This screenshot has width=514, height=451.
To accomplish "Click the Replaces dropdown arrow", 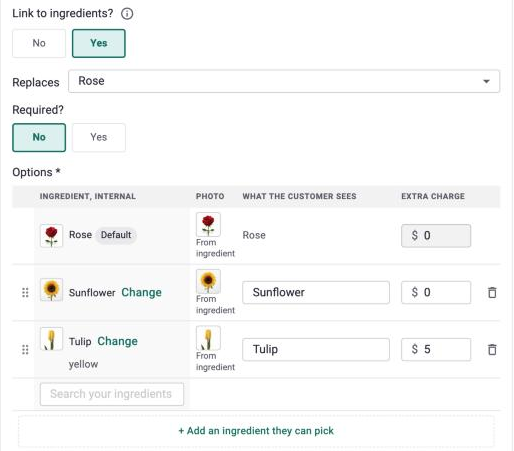I will [x=486, y=81].
